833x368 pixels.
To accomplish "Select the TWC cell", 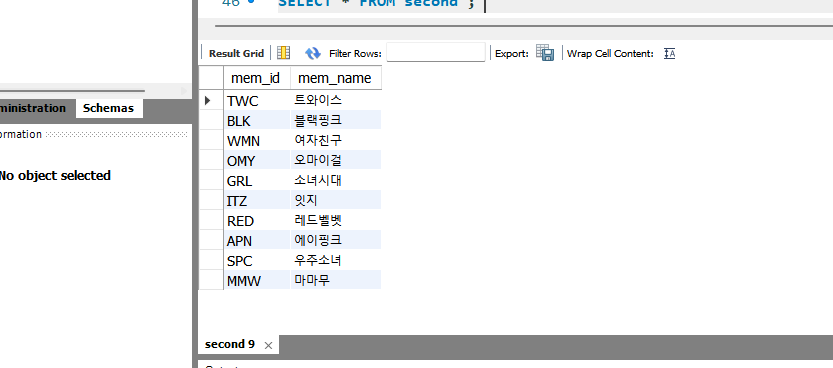I will click(257, 100).
